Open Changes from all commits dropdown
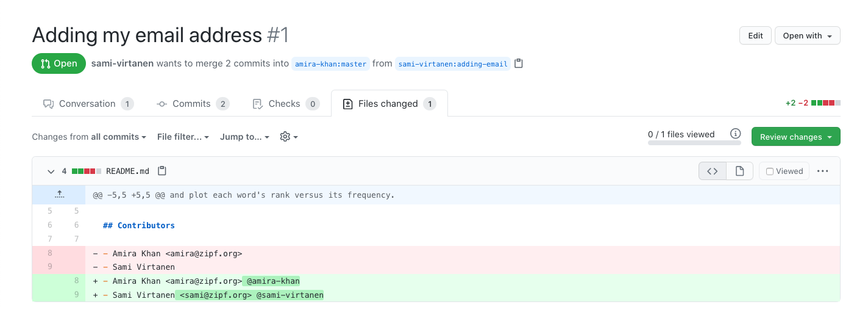868x310 pixels. tap(89, 137)
